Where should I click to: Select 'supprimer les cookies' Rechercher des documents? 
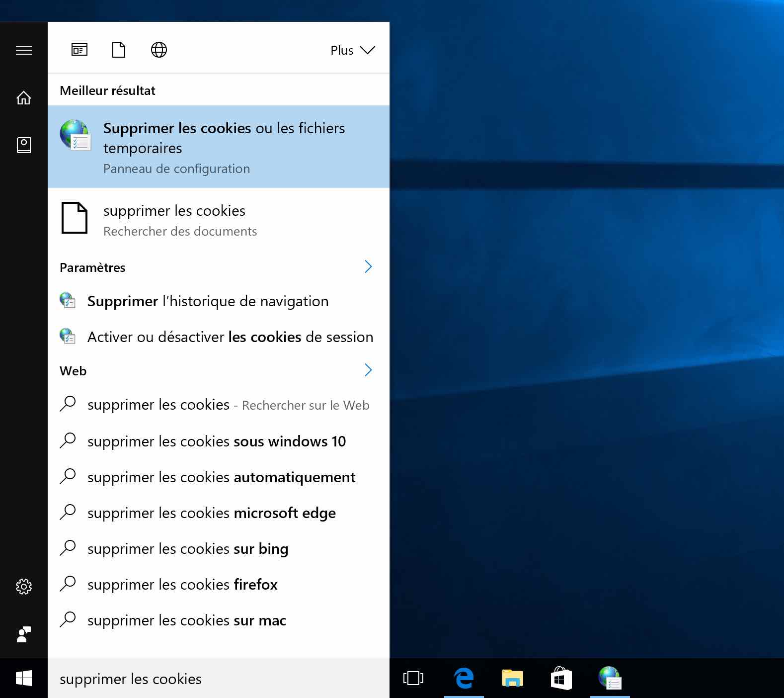click(x=219, y=220)
